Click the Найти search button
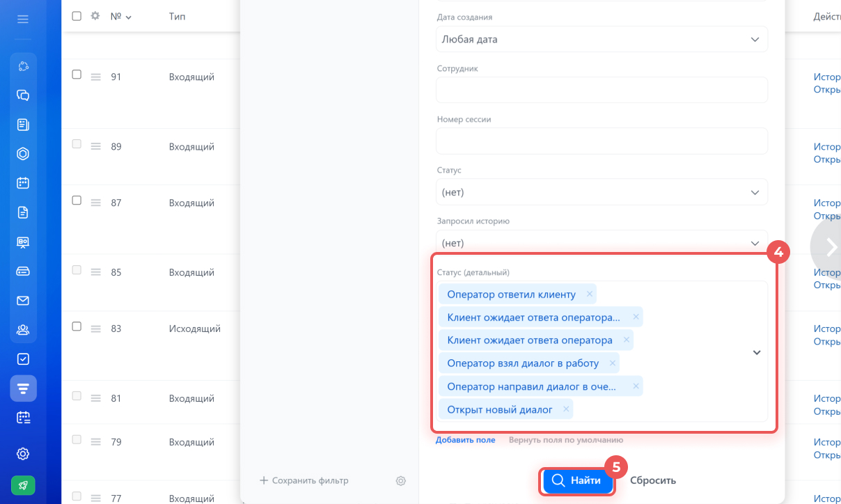The width and height of the screenshot is (841, 504). (578, 480)
